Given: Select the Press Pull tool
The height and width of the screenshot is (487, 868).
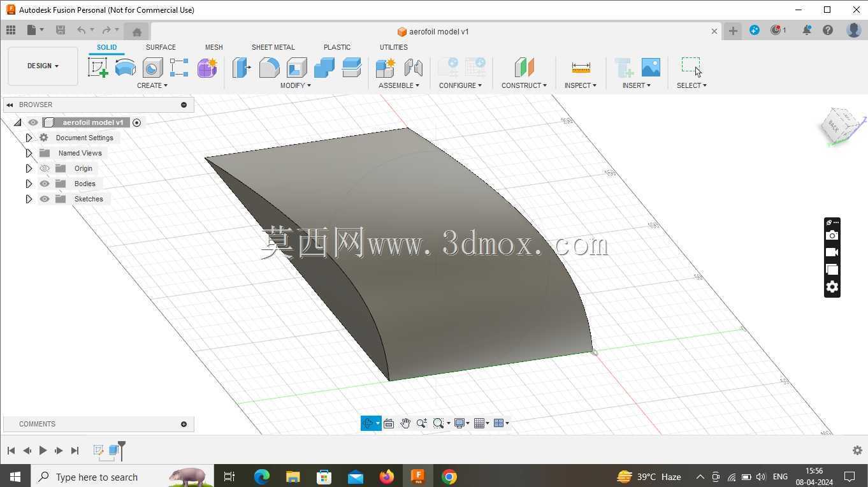Looking at the screenshot, I should [242, 68].
